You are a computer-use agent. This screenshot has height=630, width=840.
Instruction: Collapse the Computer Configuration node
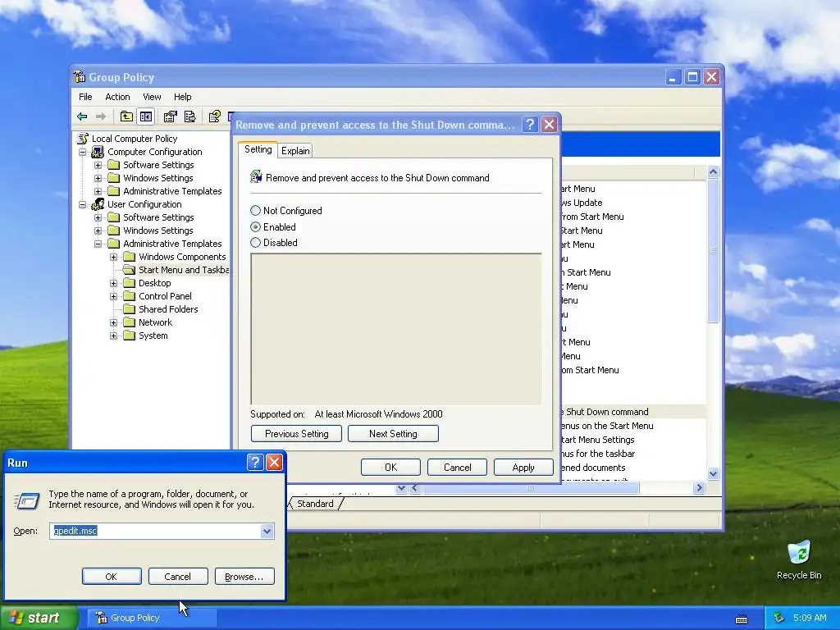83,152
